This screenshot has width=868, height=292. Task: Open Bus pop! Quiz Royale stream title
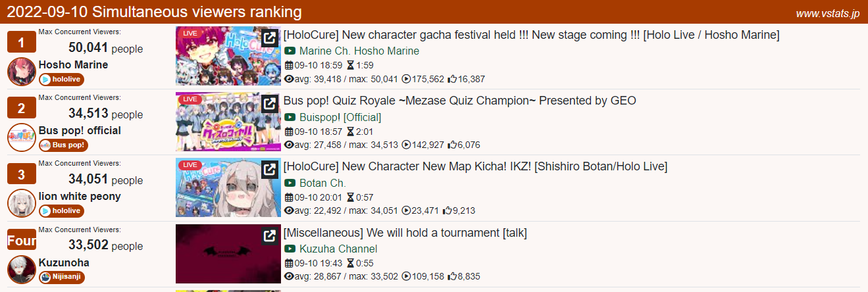click(459, 101)
